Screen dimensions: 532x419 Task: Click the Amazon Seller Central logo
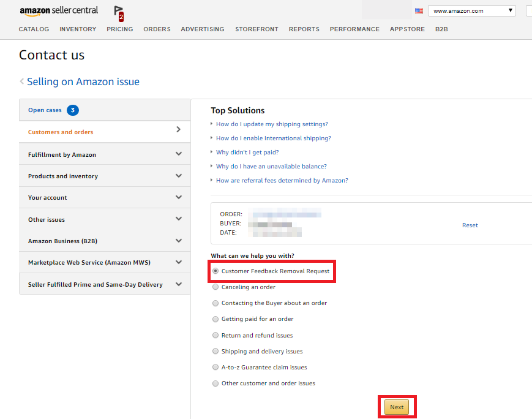pyautogui.click(x=59, y=11)
